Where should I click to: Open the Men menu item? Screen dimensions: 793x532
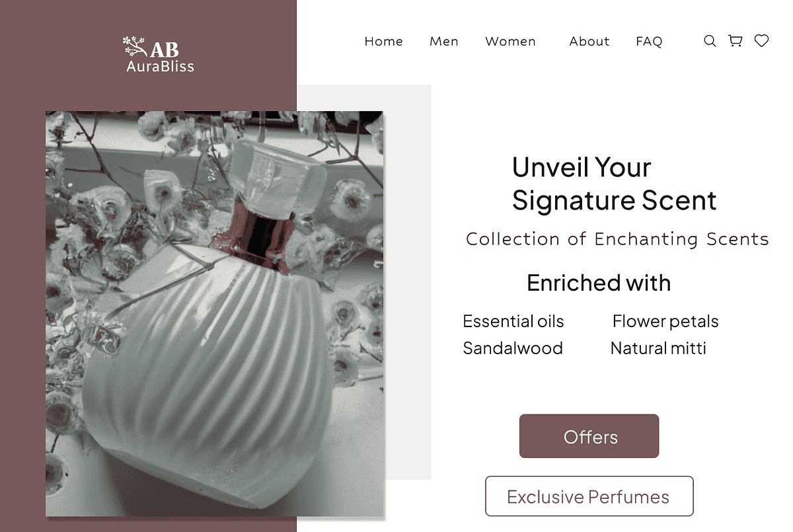coord(444,41)
